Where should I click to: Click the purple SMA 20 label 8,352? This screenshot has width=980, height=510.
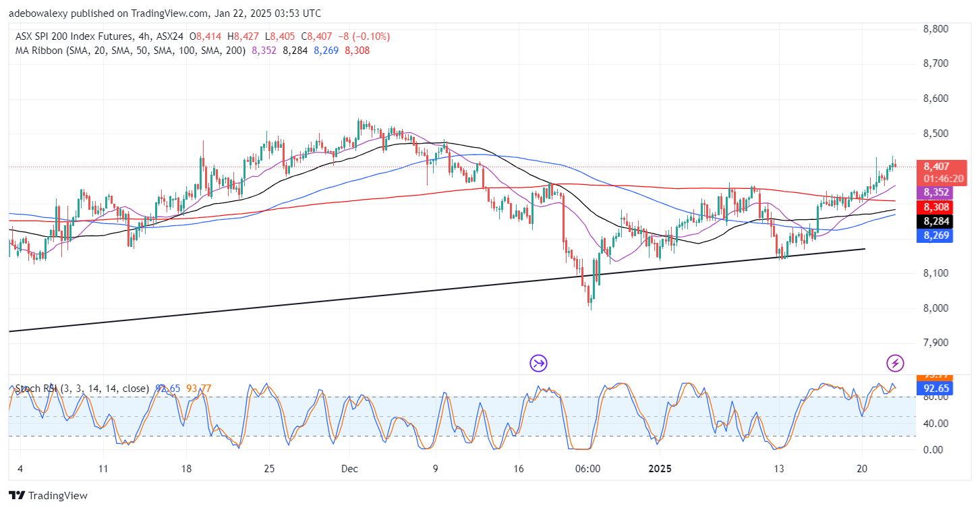tap(934, 192)
